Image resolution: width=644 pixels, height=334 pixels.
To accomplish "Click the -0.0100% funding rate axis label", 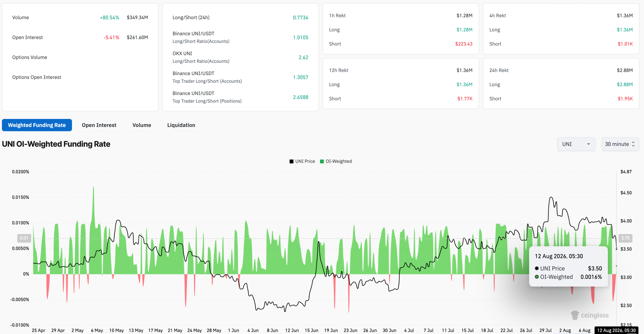I will [20, 325].
